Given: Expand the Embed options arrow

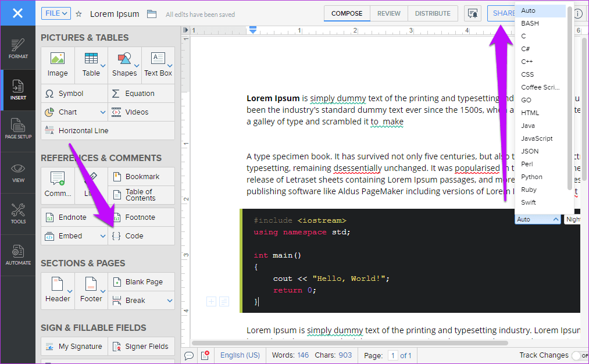Looking at the screenshot, I should pyautogui.click(x=103, y=236).
